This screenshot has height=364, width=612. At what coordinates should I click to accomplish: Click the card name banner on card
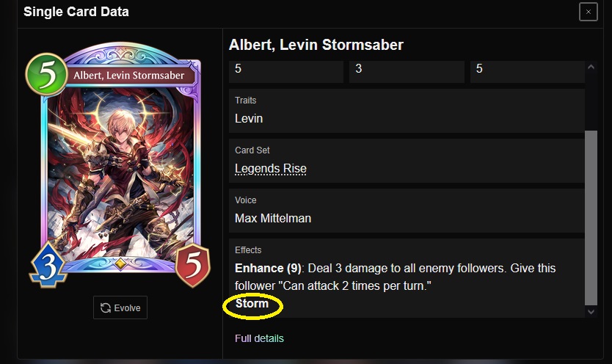[129, 76]
